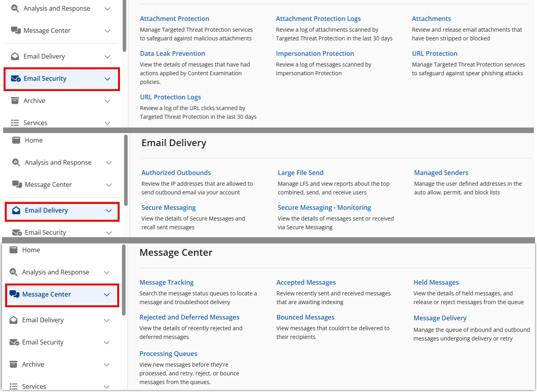Screen dimensions: 537x392
Task: Click the Archive box icon
Action: [x=15, y=101]
